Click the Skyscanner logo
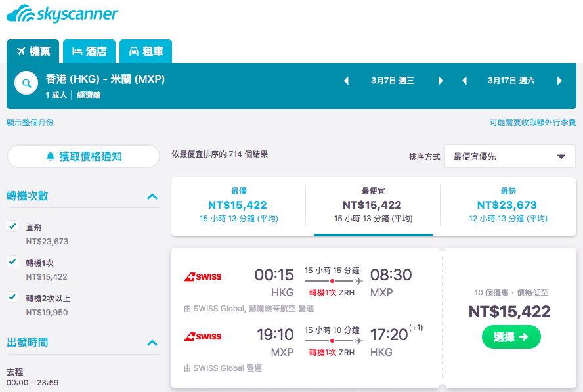583x392 pixels. click(62, 14)
